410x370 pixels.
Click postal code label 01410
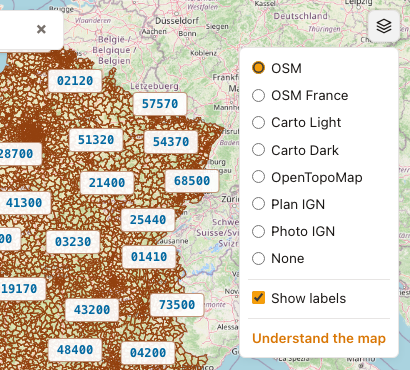(x=149, y=257)
